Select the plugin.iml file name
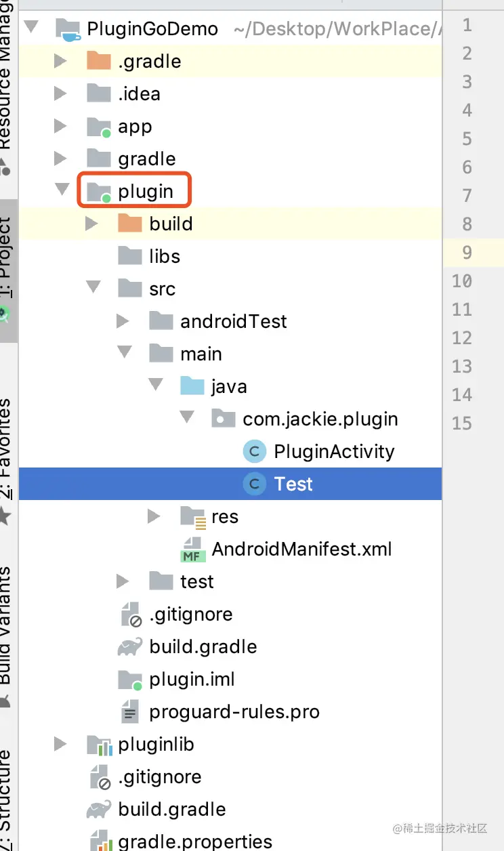Screen dimensions: 504x851 tap(192, 680)
